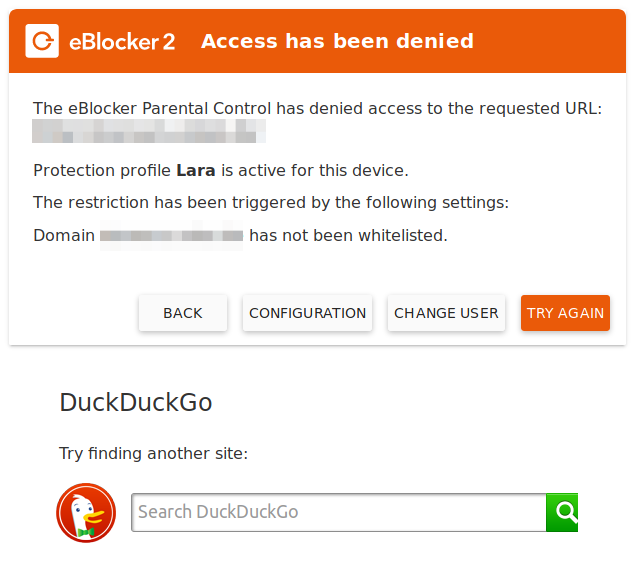The width and height of the screenshot is (641, 566).
Task: Click the blurred domain name
Action: [172, 235]
